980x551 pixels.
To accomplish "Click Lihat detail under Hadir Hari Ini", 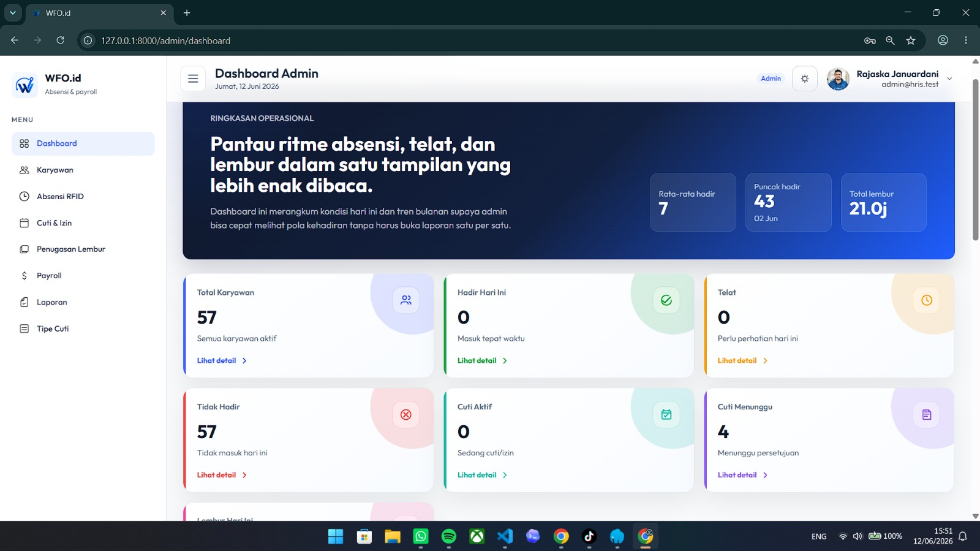I will coord(482,360).
